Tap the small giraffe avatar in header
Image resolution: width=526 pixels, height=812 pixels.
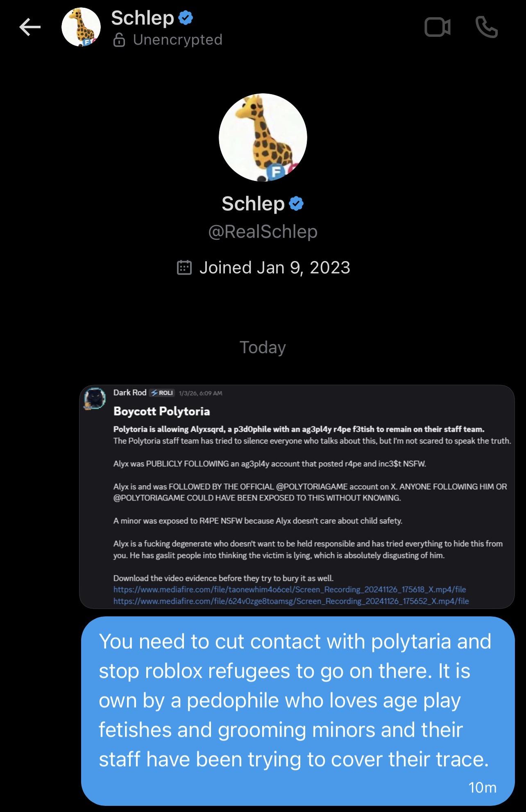tap(81, 27)
